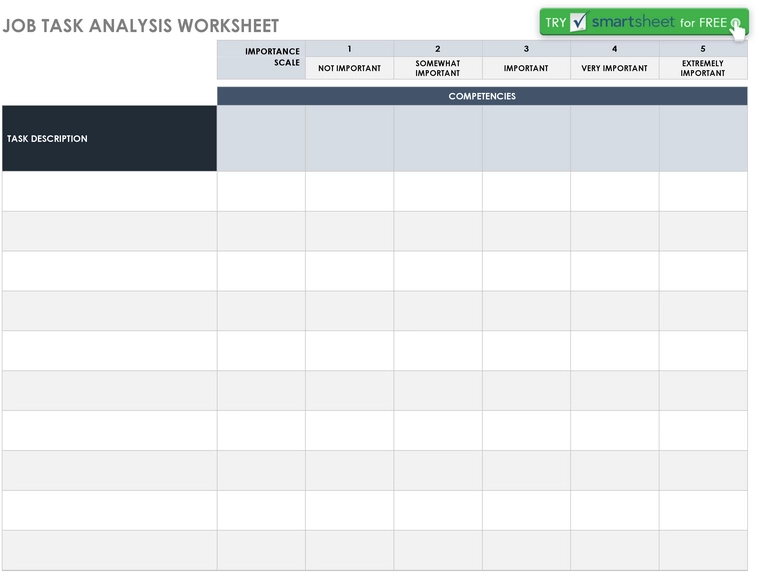Click the scale number 1 cell
This screenshot has width=758, height=573.
tap(350, 49)
